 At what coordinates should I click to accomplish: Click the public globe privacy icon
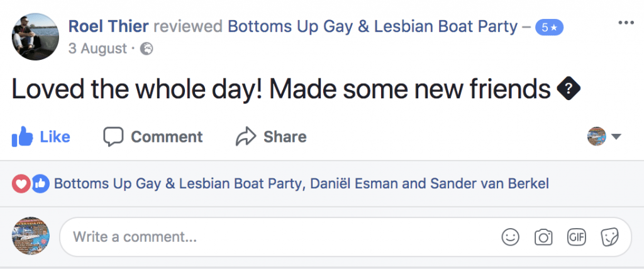pos(146,49)
